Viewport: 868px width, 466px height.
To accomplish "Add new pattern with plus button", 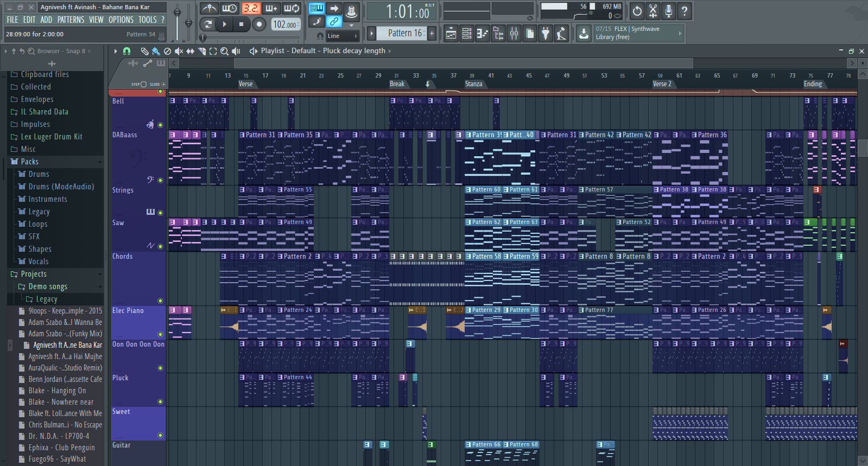I will pos(432,34).
